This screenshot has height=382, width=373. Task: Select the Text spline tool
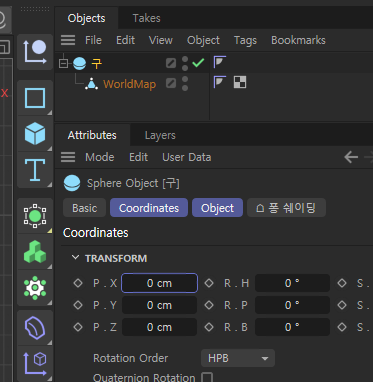(x=35, y=170)
